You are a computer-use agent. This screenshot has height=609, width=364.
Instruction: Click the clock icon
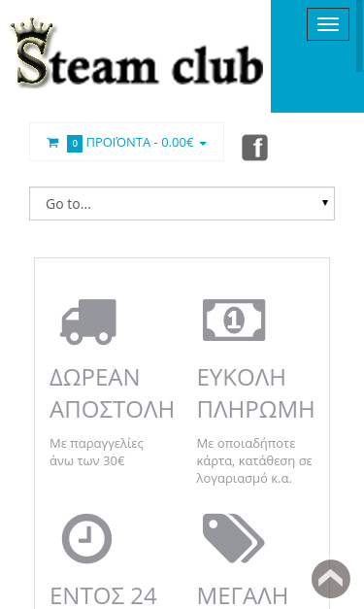[87, 538]
